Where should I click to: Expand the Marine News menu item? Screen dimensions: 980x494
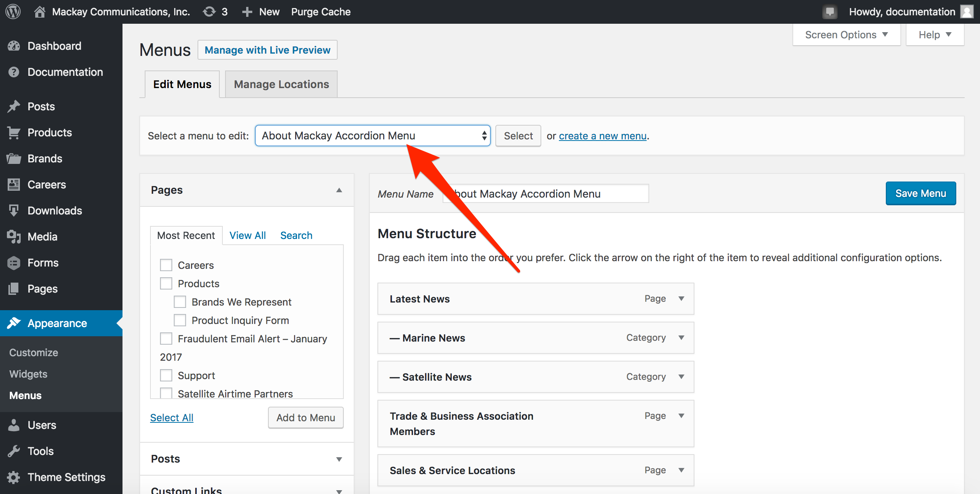[x=681, y=338]
